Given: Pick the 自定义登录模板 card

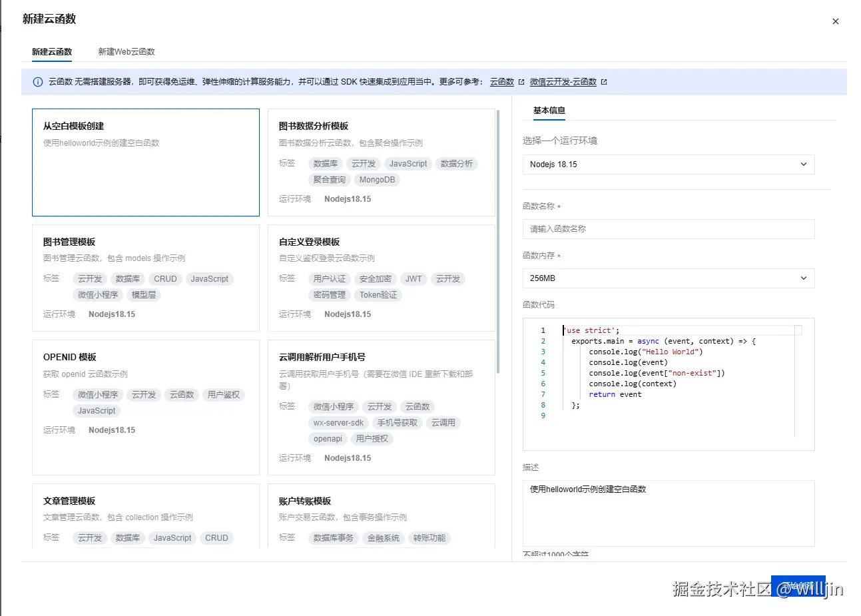Looking at the screenshot, I should click(x=381, y=278).
